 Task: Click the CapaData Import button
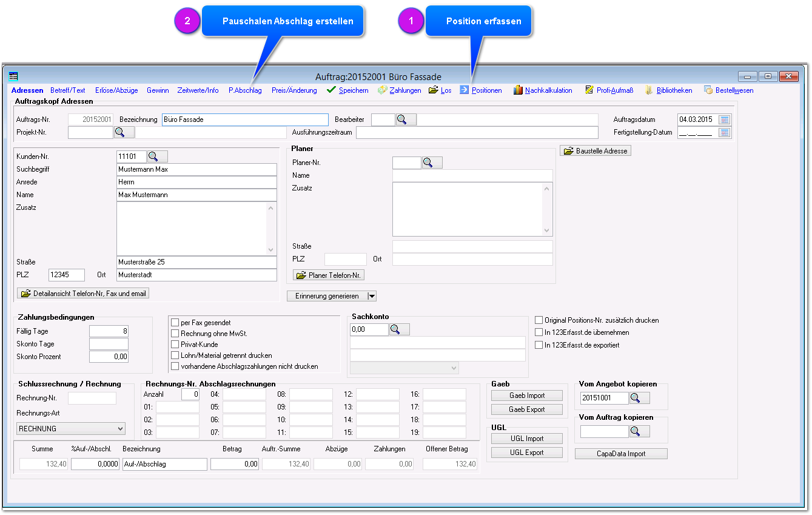click(621, 454)
